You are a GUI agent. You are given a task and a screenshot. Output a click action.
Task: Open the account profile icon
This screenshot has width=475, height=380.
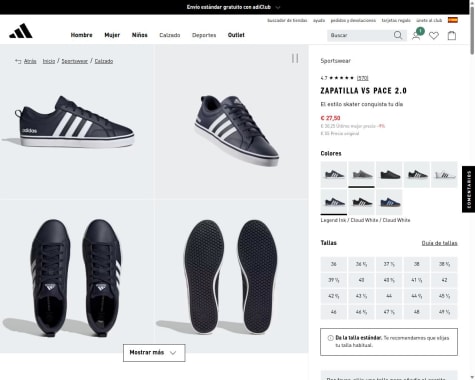click(416, 36)
